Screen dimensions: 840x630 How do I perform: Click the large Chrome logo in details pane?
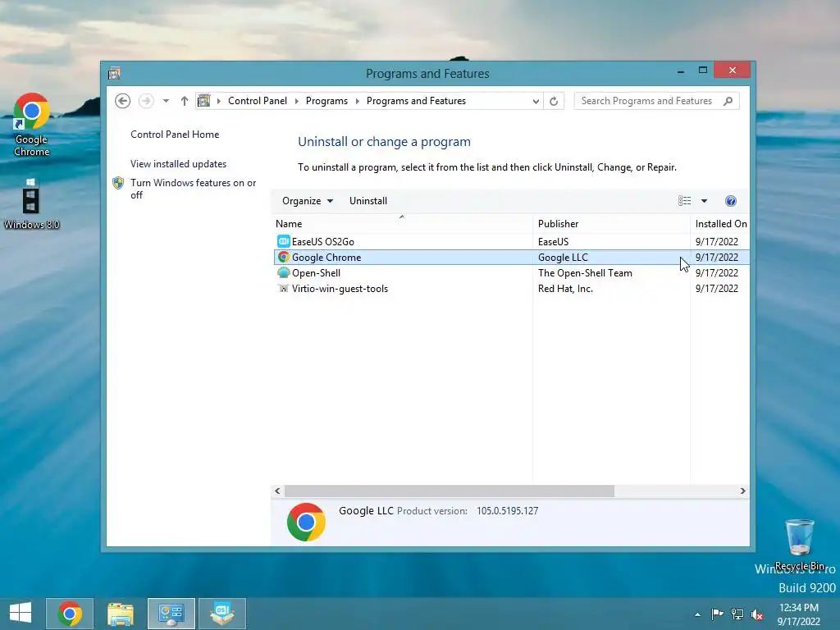click(306, 522)
